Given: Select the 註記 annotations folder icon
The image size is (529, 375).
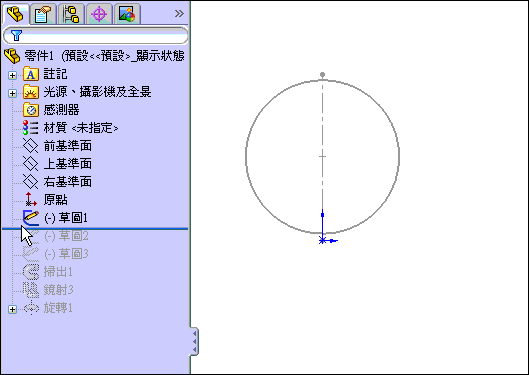Looking at the screenshot, I should 31,74.
